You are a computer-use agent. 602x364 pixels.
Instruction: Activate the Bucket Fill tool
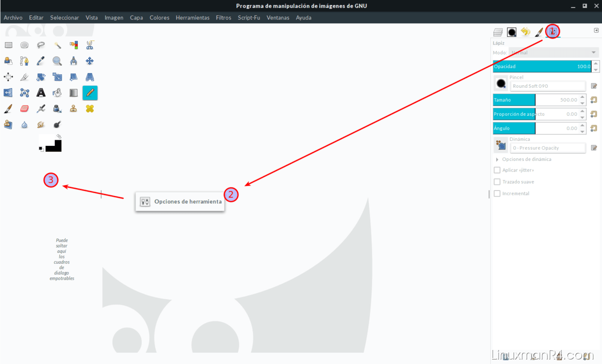[57, 93]
